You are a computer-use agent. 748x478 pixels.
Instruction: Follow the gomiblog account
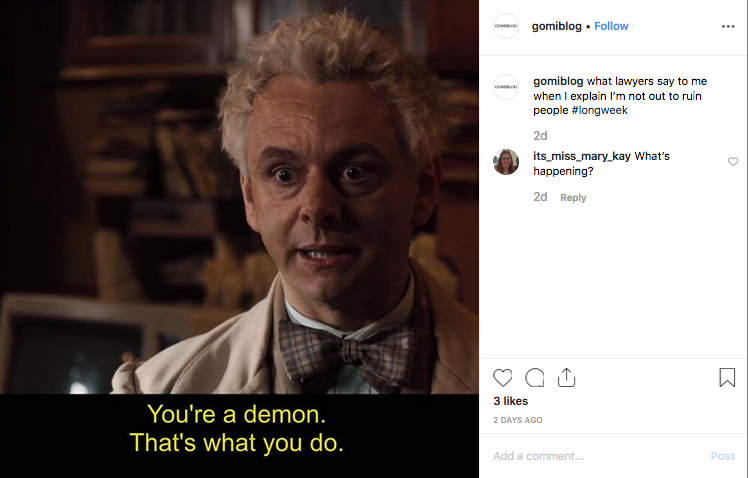[x=611, y=26]
